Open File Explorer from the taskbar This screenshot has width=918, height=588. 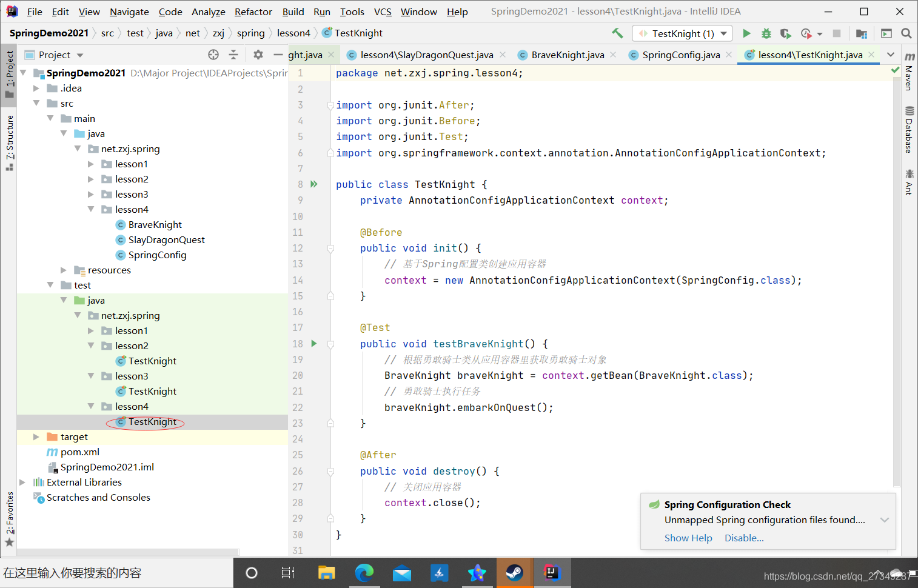327,573
